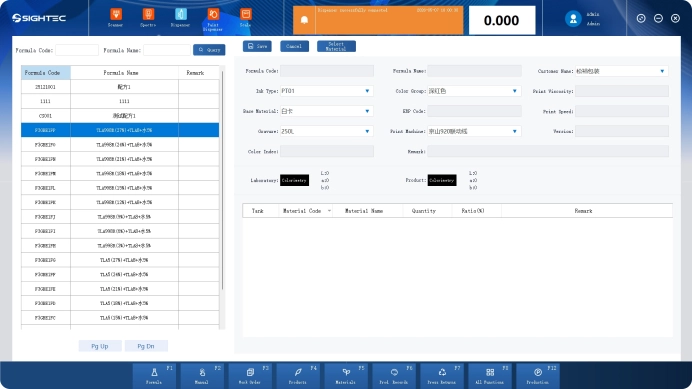
Task: Open the Gravure dropdown showing 250L
Action: (367, 131)
